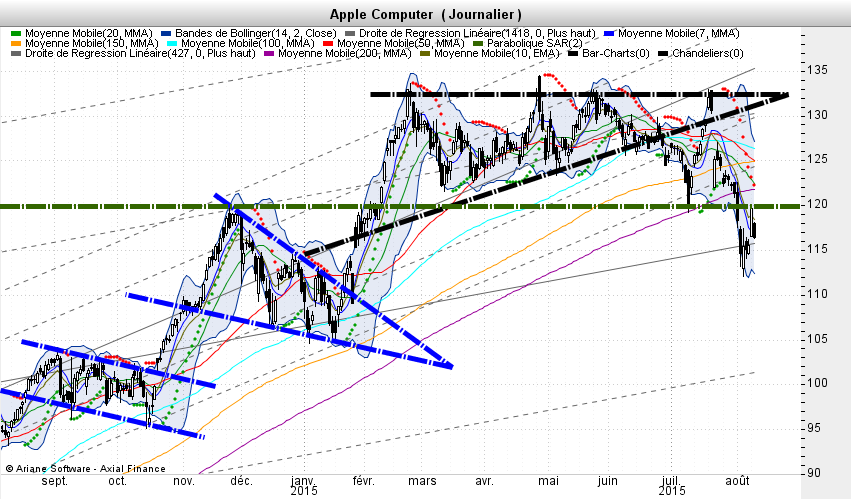The width and height of the screenshot is (851, 499).
Task: Click the août month label on the time axis
Action: pos(738,482)
